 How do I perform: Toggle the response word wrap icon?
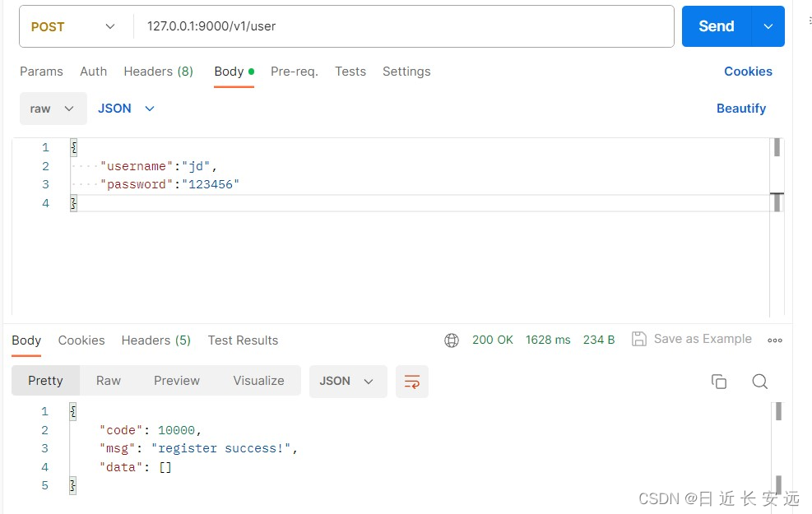point(411,382)
